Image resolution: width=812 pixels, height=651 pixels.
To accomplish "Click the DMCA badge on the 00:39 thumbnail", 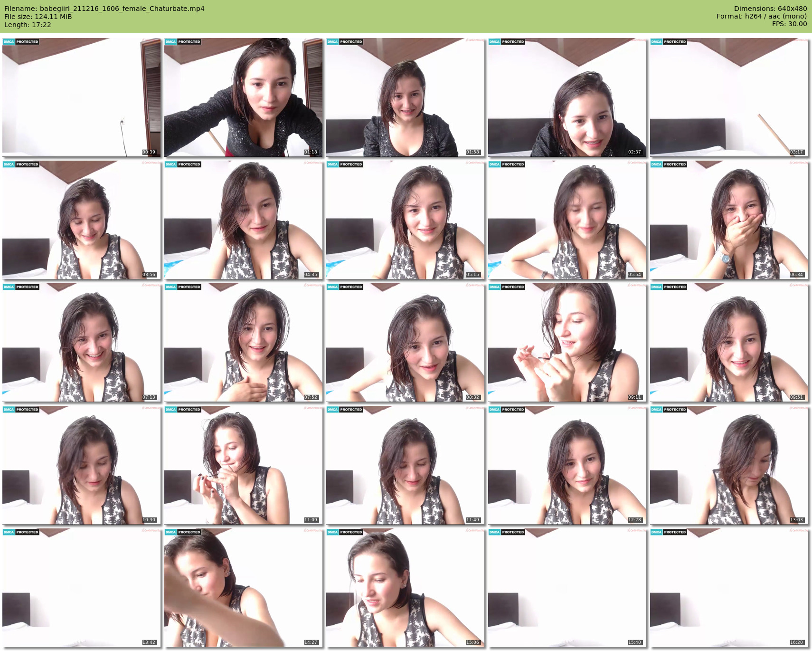I will tap(21, 42).
